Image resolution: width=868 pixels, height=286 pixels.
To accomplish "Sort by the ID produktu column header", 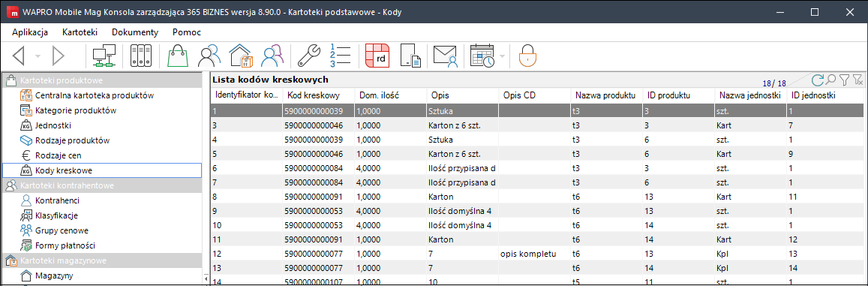I will [678, 95].
